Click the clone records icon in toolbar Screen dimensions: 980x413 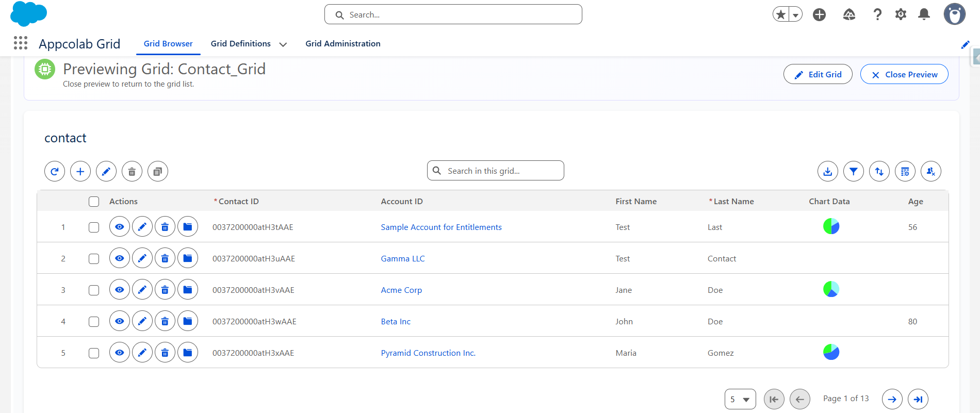[x=158, y=171]
